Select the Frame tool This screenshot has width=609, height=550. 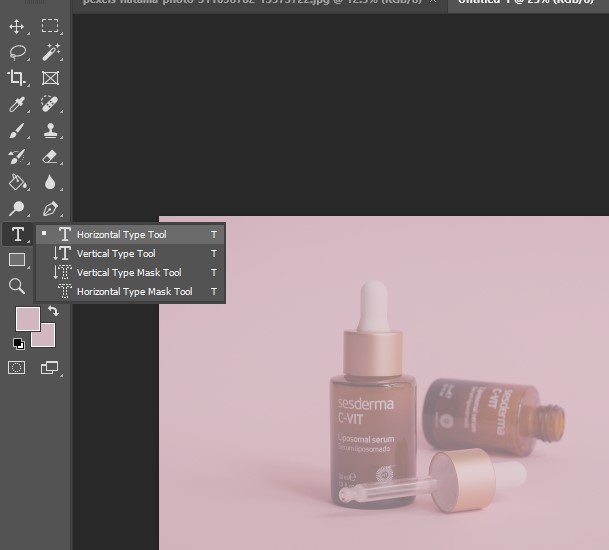click(x=50, y=78)
